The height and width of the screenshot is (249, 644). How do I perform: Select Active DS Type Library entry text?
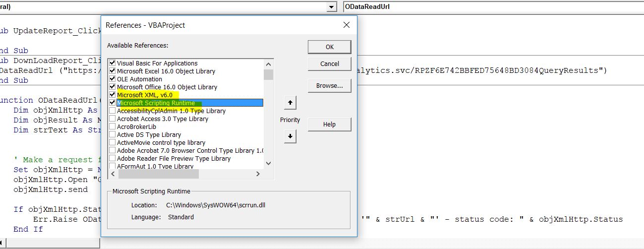[149, 134]
